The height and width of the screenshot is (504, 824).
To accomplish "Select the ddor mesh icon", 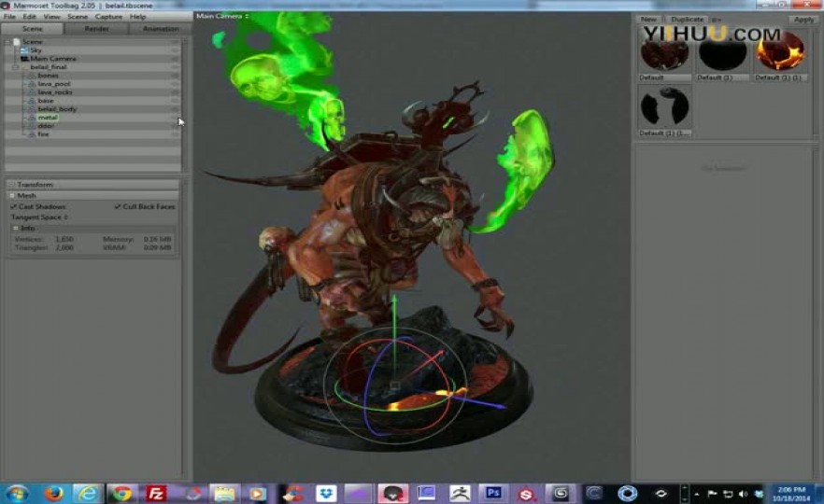I will pos(32,126).
